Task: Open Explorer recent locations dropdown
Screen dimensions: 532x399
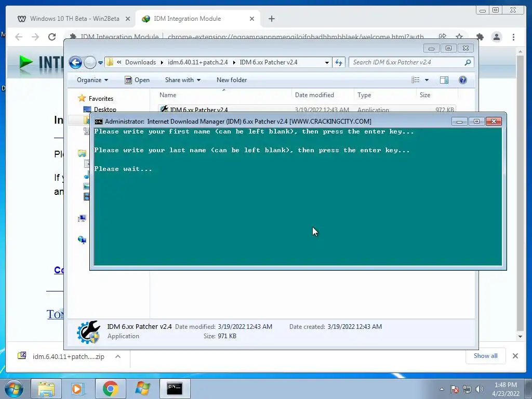Action: (100, 63)
